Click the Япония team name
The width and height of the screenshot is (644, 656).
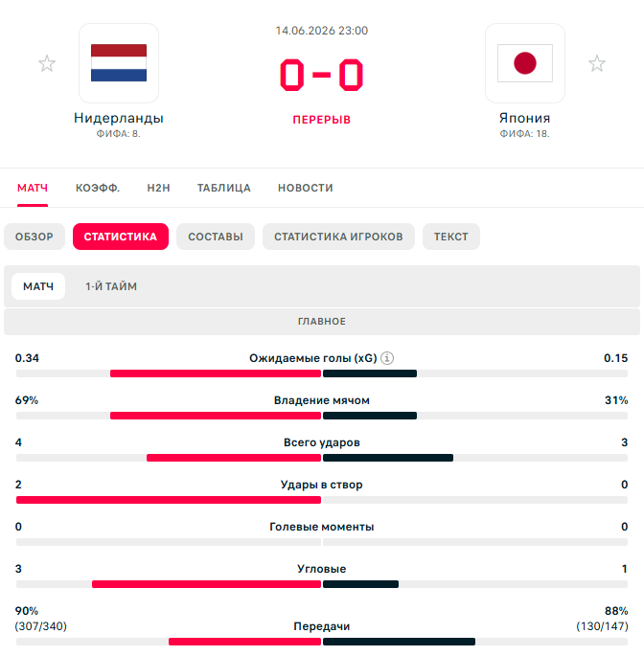(525, 118)
